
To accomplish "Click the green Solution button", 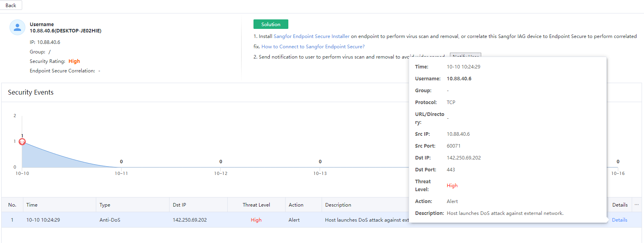I will tap(271, 24).
